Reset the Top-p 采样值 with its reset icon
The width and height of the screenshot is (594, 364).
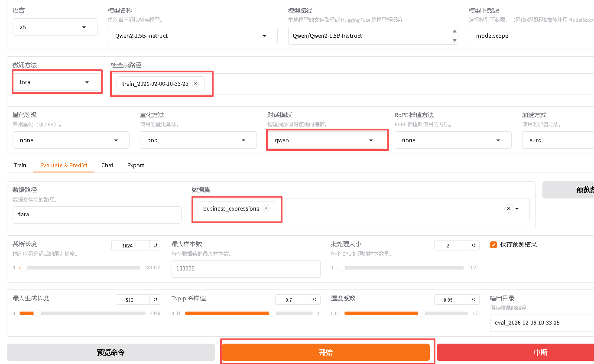tap(315, 300)
